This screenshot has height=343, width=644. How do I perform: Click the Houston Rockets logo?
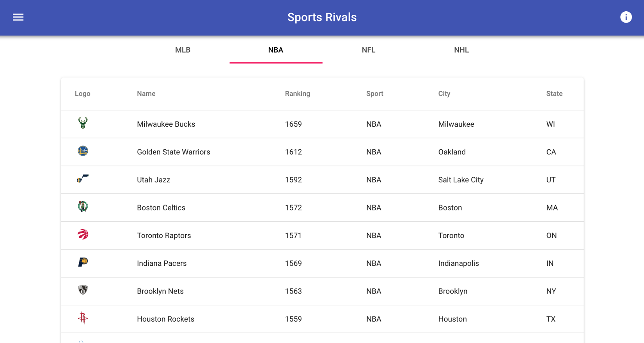[x=83, y=318]
